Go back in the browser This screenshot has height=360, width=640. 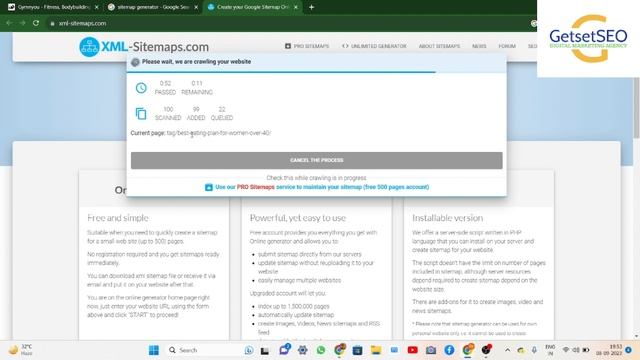(x=9, y=23)
